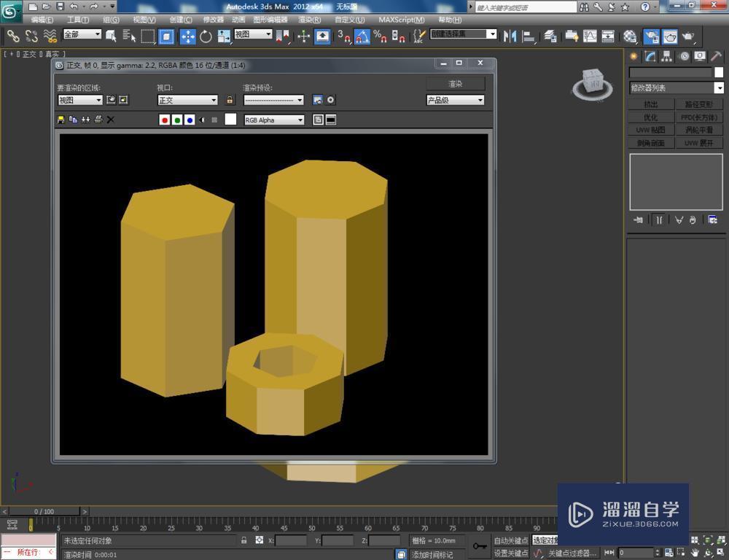Click the frame number input field

pos(634,551)
